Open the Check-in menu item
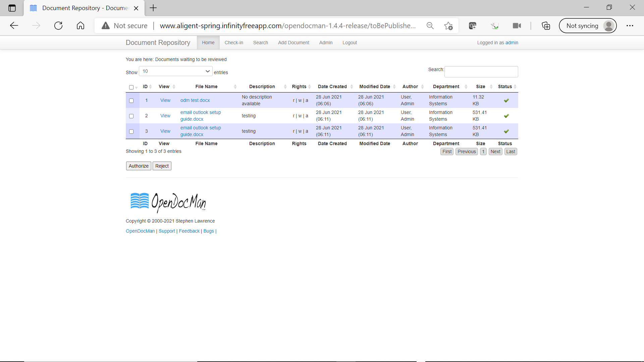 tap(234, 43)
